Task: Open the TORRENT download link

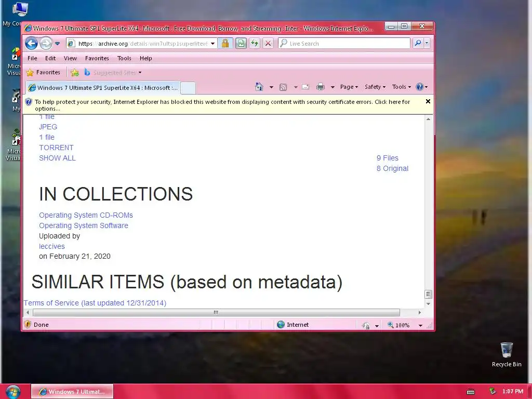Action: point(56,148)
